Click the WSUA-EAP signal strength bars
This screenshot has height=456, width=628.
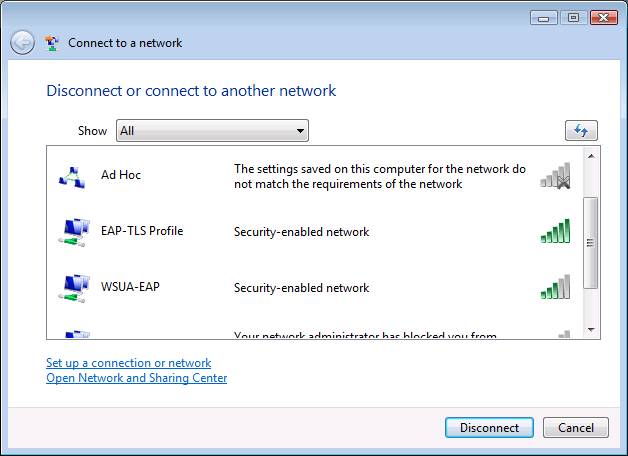tap(555, 287)
